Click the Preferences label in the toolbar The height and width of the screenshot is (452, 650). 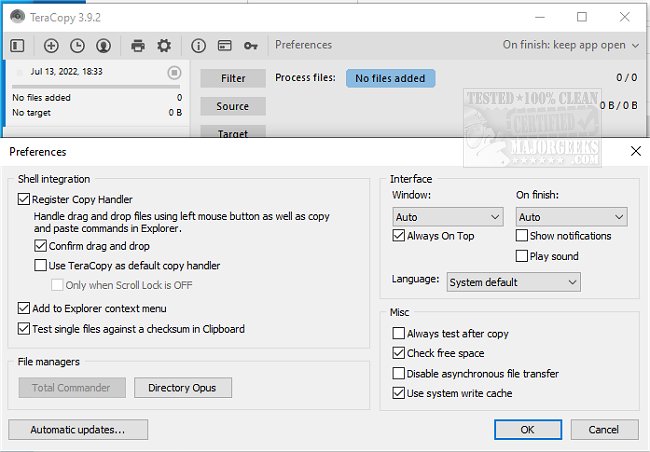pos(303,45)
